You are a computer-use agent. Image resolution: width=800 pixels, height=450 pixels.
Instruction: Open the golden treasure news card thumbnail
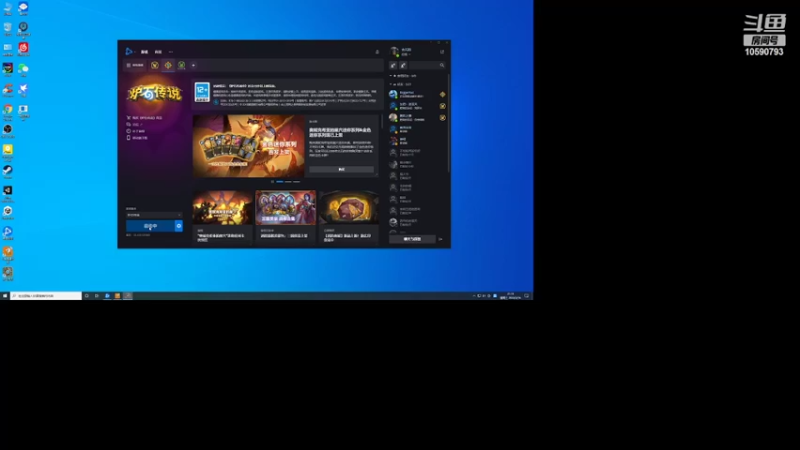[x=349, y=208]
